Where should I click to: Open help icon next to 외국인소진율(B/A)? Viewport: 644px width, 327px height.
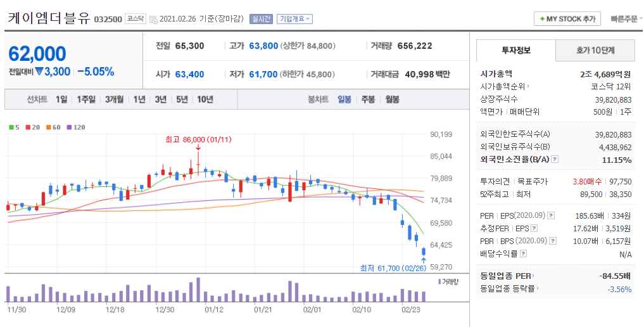pyautogui.click(x=555, y=159)
